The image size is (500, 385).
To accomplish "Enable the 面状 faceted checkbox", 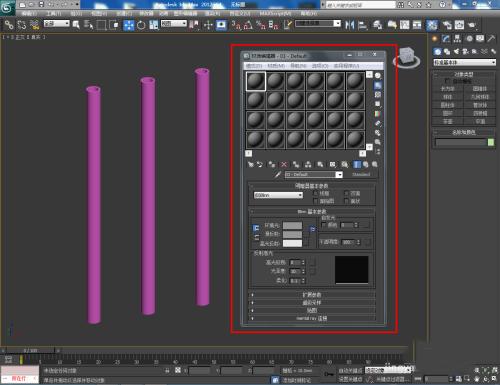I will click(x=346, y=201).
